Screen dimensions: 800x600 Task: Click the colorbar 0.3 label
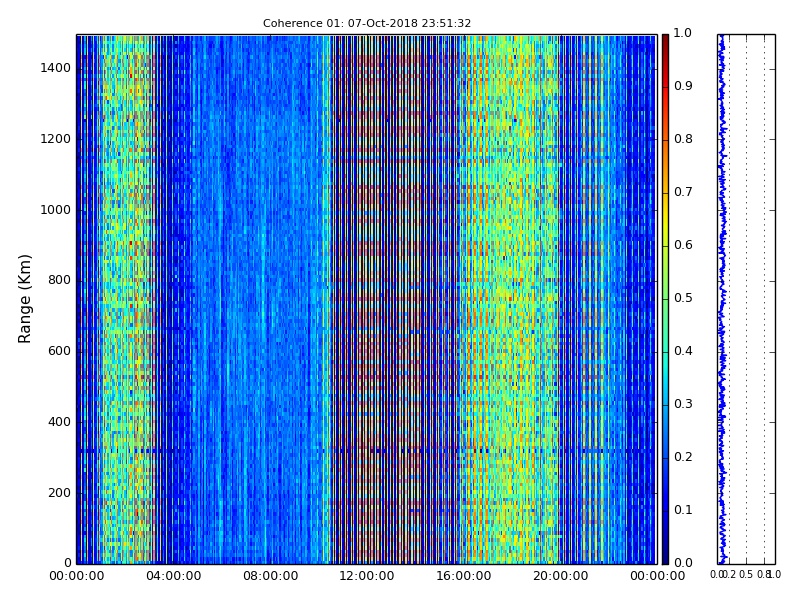pos(683,404)
